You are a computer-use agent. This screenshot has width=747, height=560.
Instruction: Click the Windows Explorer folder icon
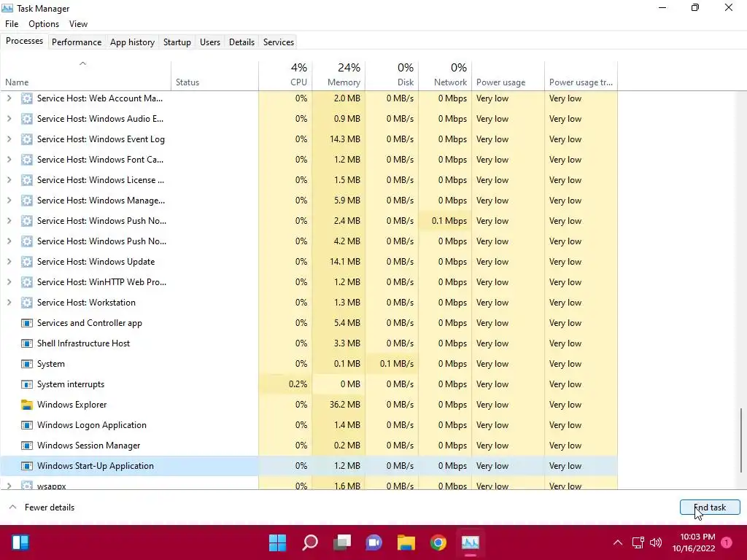point(27,405)
